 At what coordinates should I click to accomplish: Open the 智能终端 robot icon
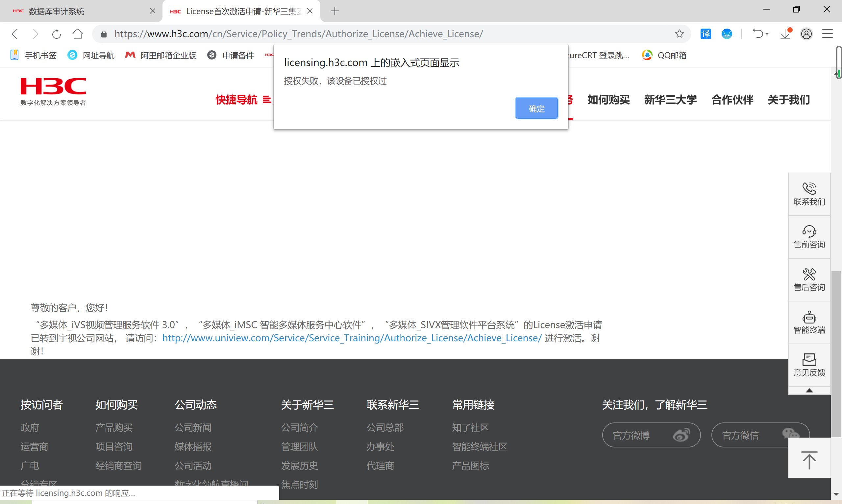tap(809, 317)
